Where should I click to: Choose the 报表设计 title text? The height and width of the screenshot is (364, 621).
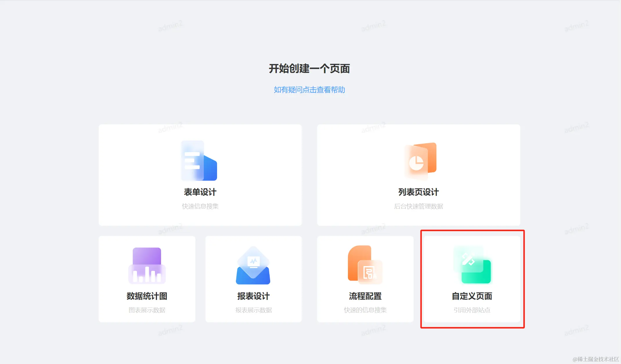pos(253,296)
